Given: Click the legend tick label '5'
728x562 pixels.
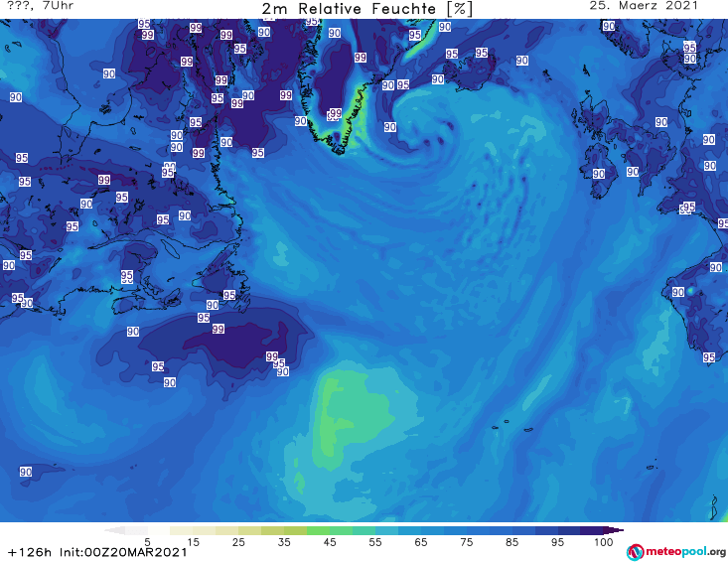Looking at the screenshot, I should [x=147, y=541].
